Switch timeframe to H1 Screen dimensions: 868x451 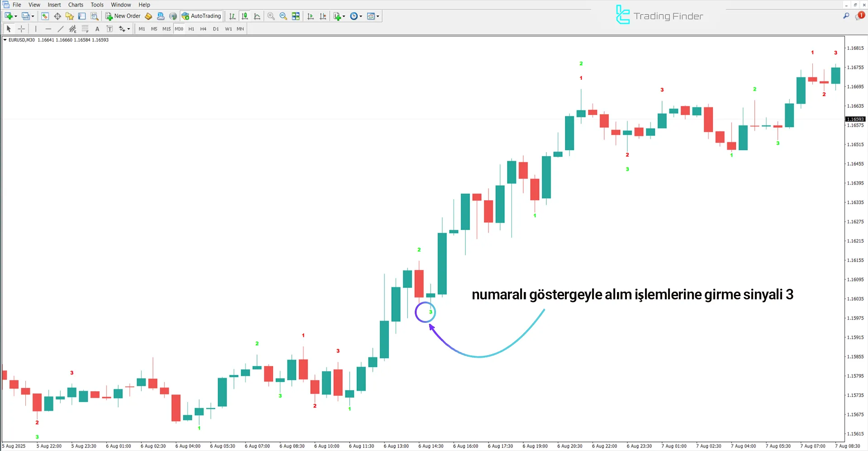tap(191, 29)
